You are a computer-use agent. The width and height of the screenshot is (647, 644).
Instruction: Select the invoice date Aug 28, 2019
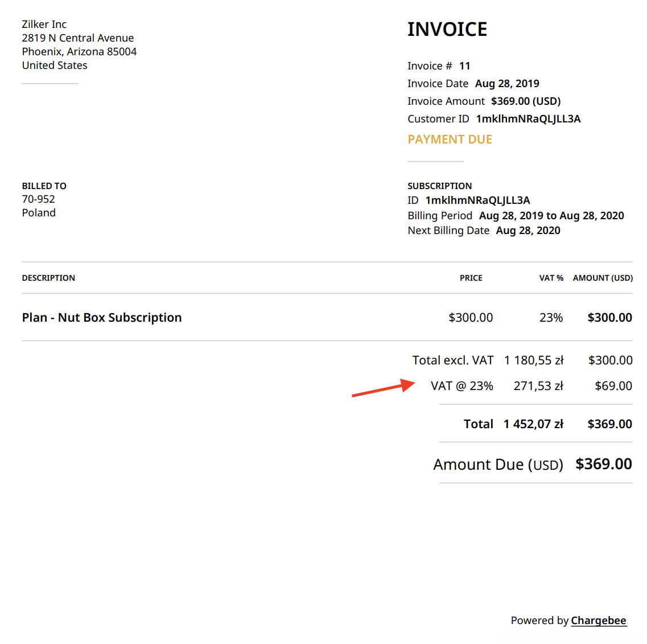coord(507,84)
